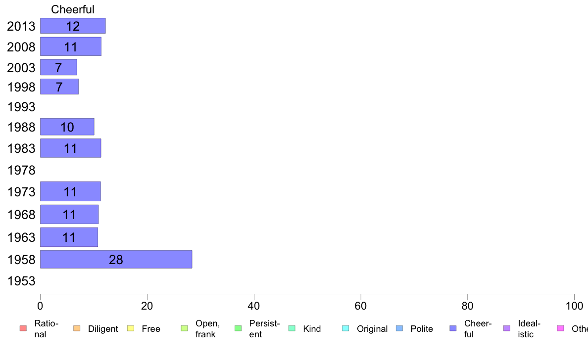Select the 2013 bar showing 12
Screen dimensions: 588x364
(73, 26)
